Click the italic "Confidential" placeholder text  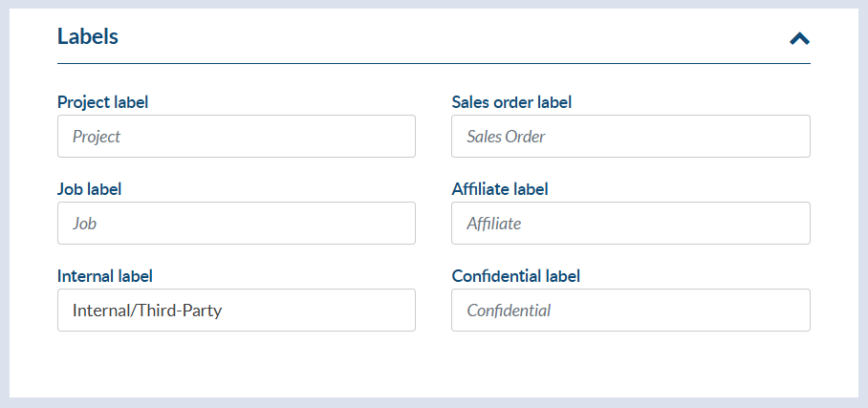click(x=509, y=311)
